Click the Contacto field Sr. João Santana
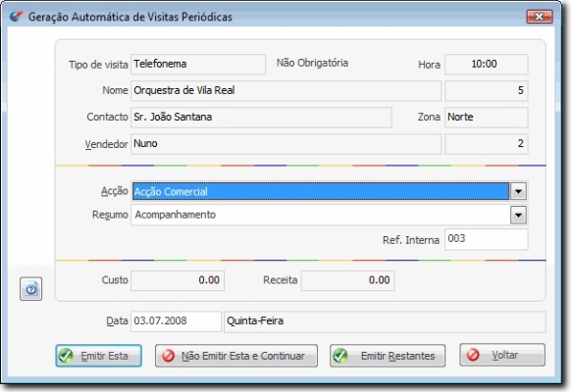 [261, 118]
